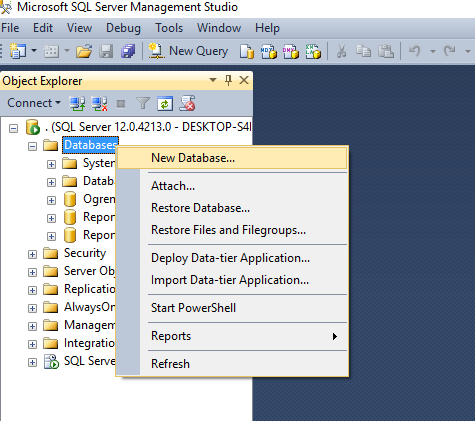The width and height of the screenshot is (475, 421).
Task: Expand the AlwaysOn folder
Action: 32,308
